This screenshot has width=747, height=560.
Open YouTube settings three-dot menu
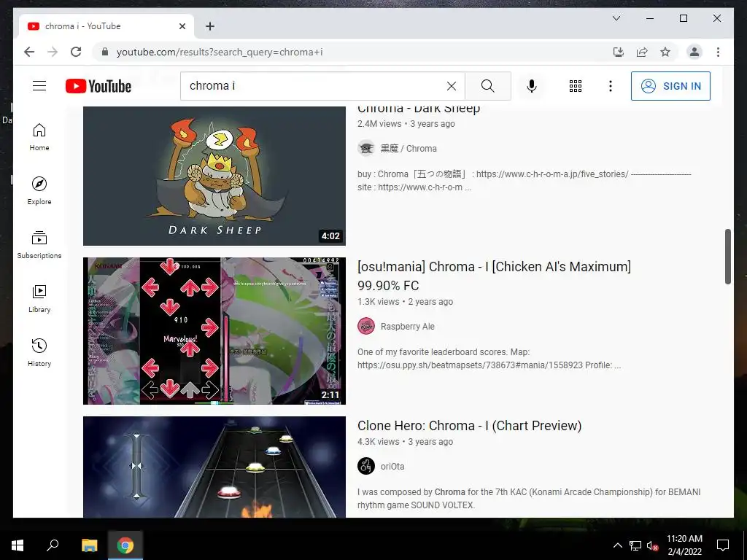coord(611,86)
